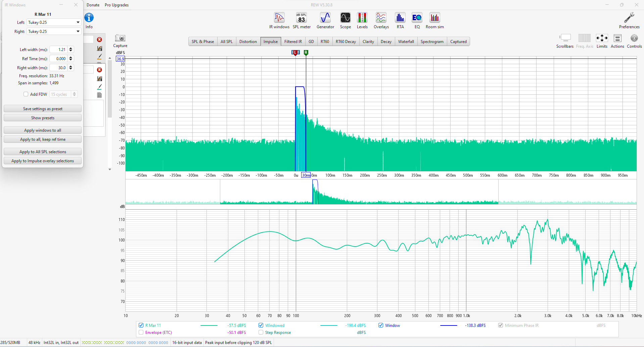
Task: Click Apply to Impulse overlay selections
Action: 43,161
